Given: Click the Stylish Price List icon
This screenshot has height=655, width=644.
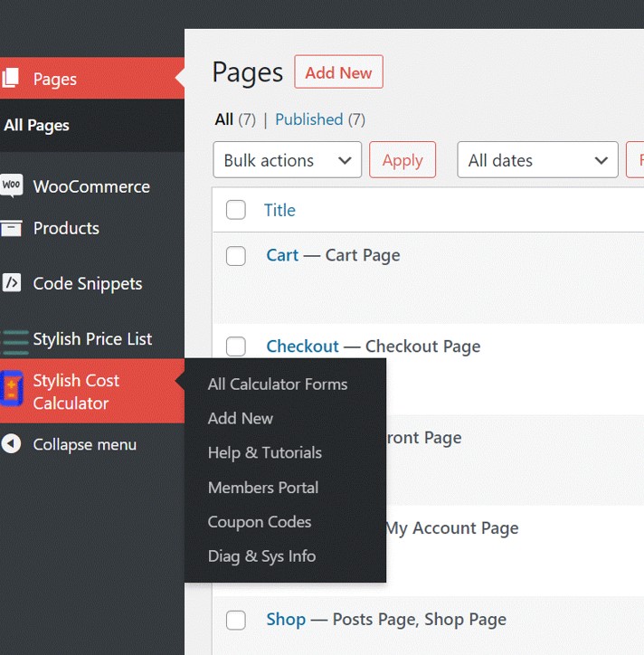Looking at the screenshot, I should click(15, 342).
